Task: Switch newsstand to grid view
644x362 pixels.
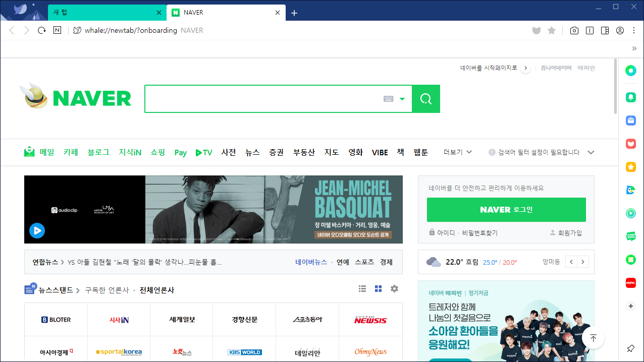Action: click(379, 289)
